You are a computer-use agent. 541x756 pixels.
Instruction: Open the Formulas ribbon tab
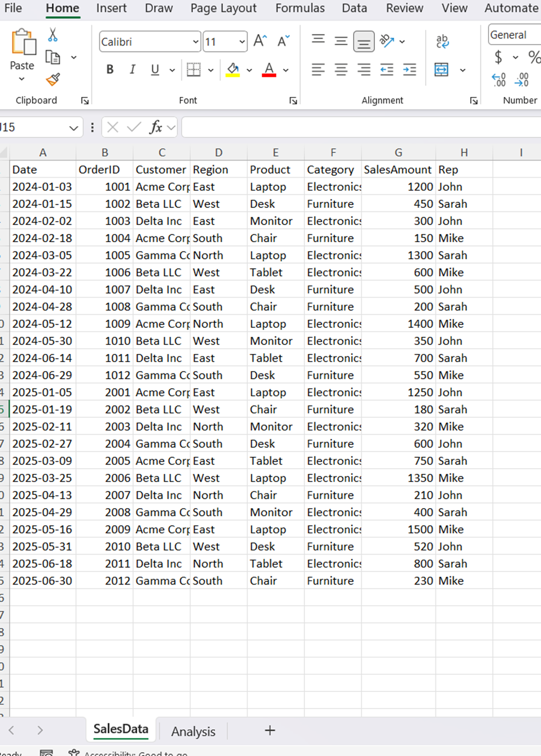tap(300, 9)
